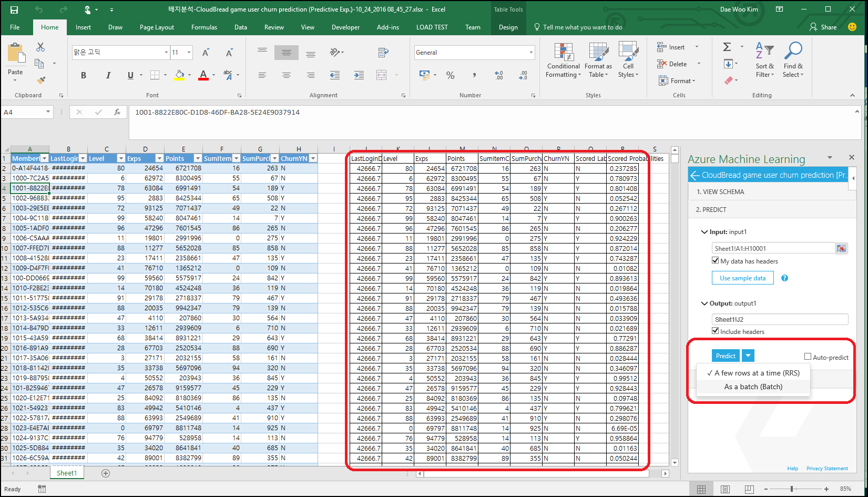Click Use sample data button
The height and width of the screenshot is (497, 868).
(x=742, y=278)
